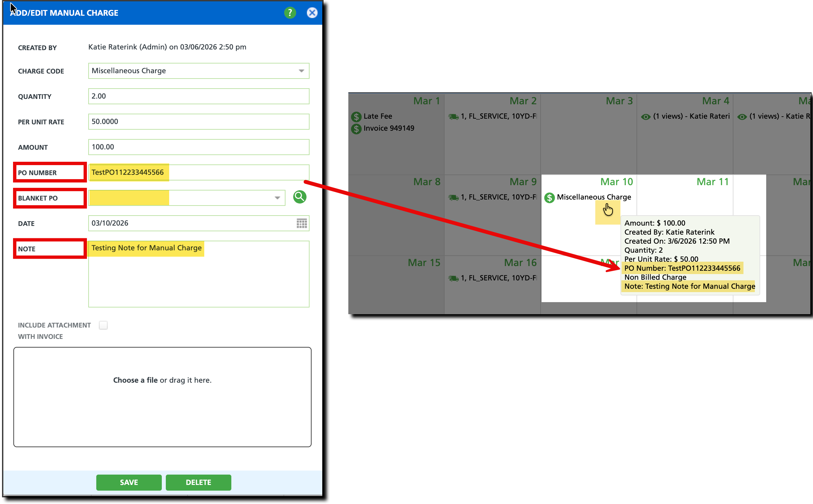Click the Miscellaneous Charge dollar icon on Mar 10
The height and width of the screenshot is (504, 813).
tap(549, 198)
